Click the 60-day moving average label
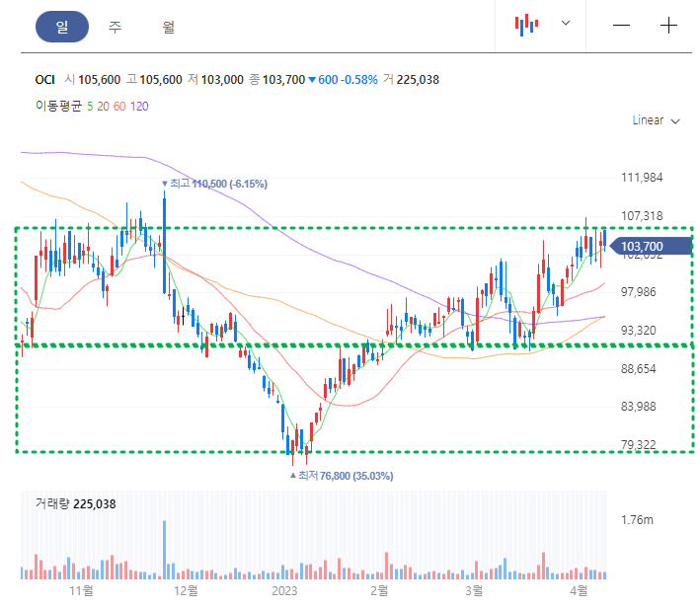The height and width of the screenshot is (609, 700). (x=119, y=107)
